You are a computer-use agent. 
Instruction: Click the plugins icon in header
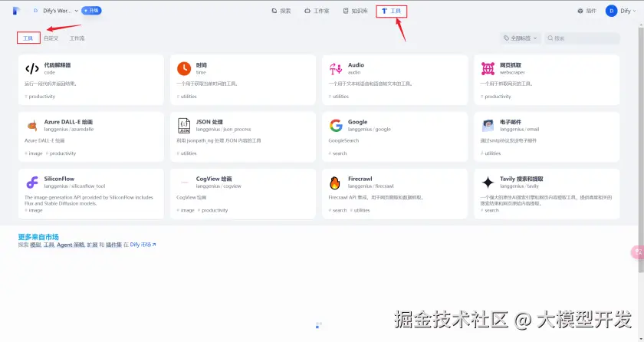tap(580, 11)
